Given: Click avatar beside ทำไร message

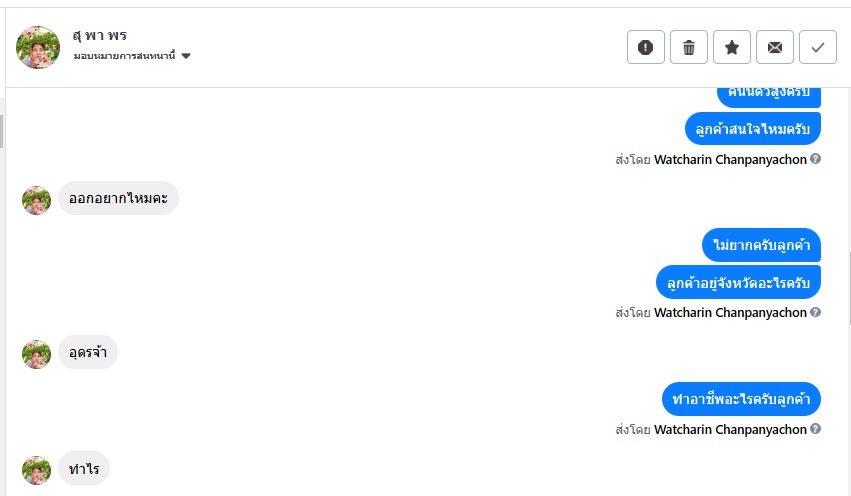Looking at the screenshot, I should click(x=37, y=470).
